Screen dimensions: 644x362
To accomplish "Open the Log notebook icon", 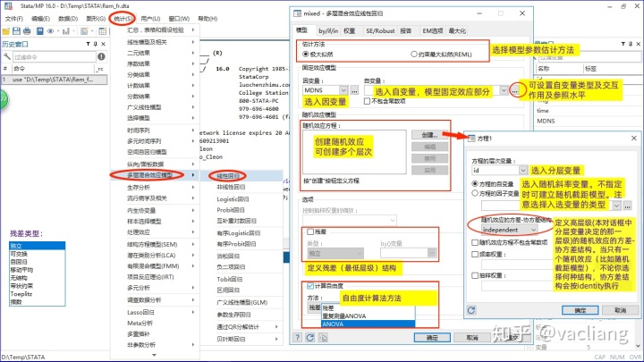I will pos(40,31).
